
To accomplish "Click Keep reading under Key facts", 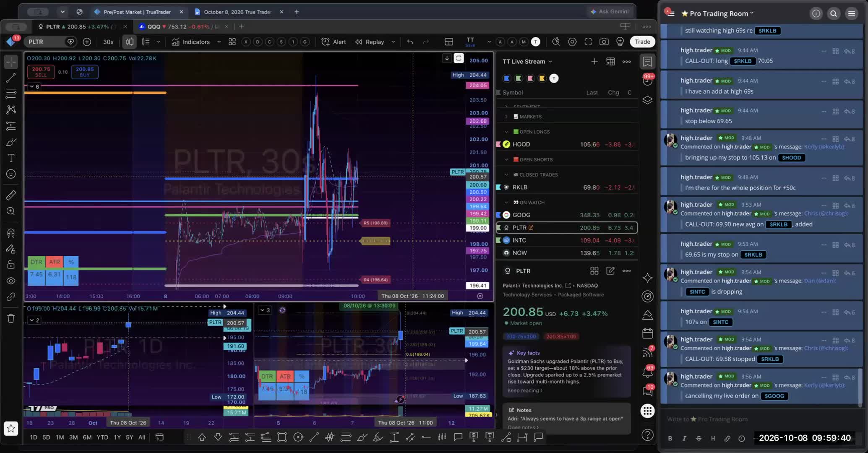I will coord(525,391).
